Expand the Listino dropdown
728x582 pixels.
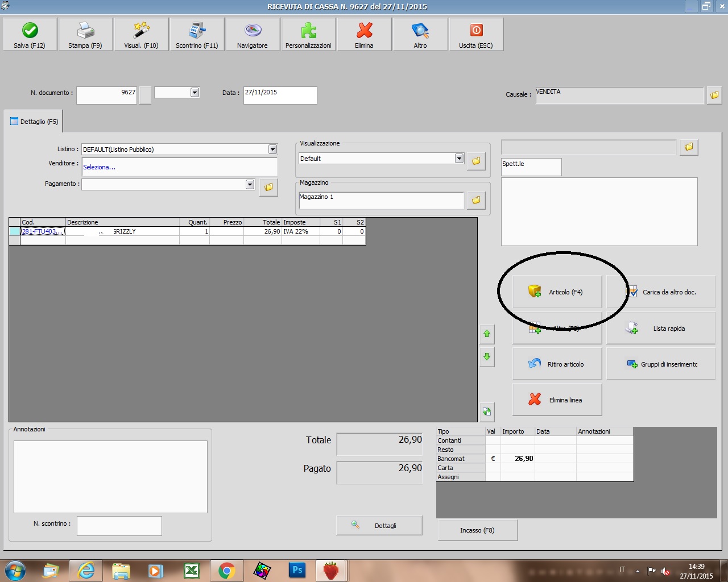click(x=272, y=149)
